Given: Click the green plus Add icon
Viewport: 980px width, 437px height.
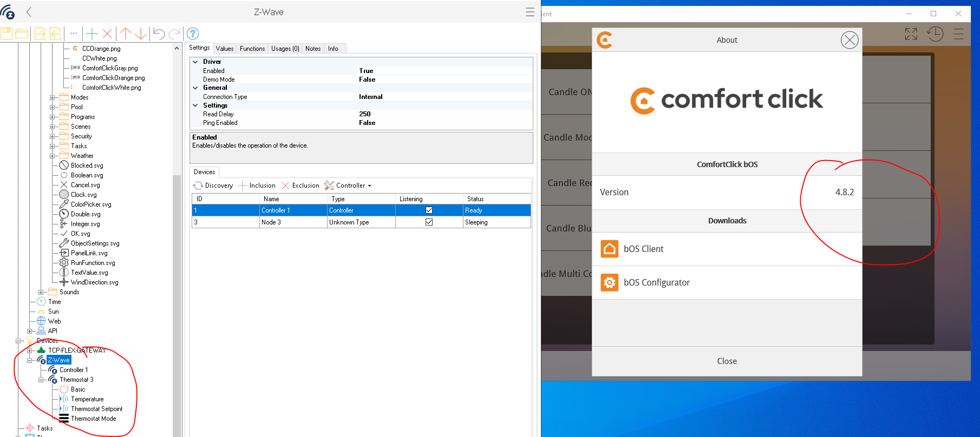Looking at the screenshot, I should (x=92, y=34).
